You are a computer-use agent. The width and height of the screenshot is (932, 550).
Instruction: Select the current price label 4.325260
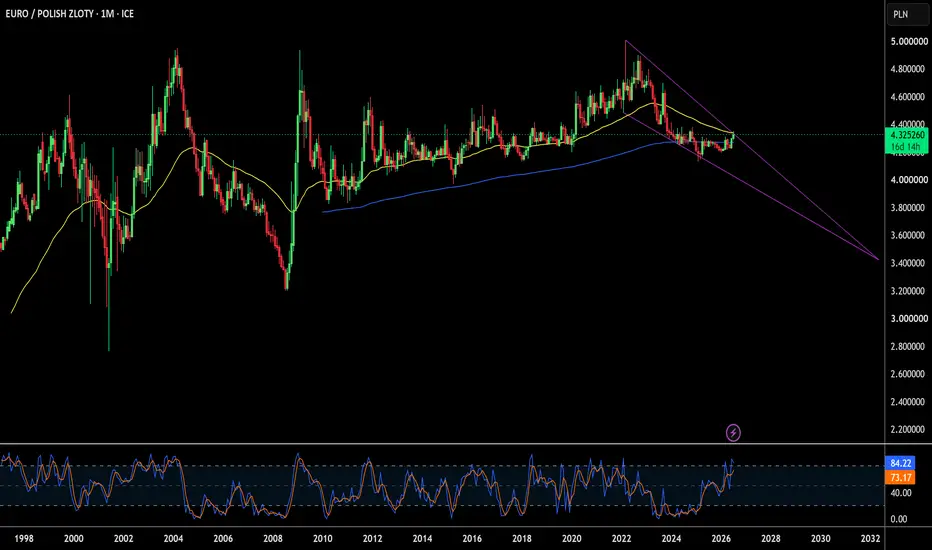pos(907,135)
